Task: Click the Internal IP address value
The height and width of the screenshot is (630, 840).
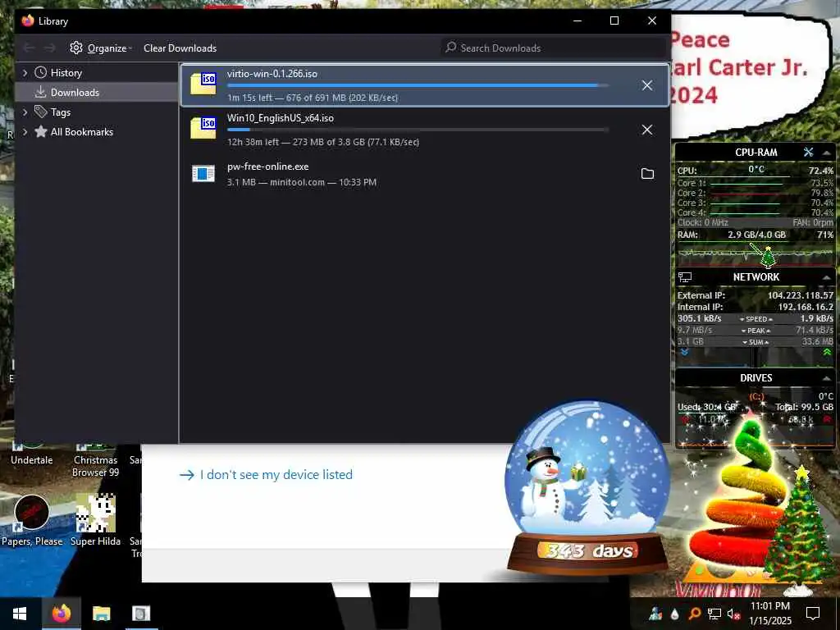Action: point(806,307)
